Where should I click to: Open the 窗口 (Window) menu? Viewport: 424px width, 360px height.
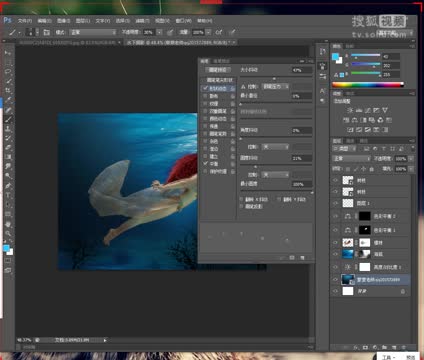point(183,21)
